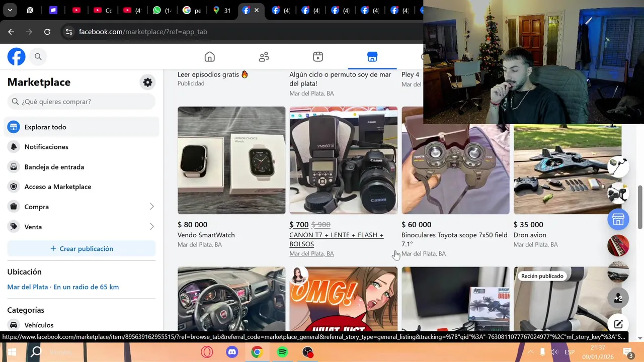Image resolution: width=644 pixels, height=362 pixels.
Task: Click the $ 60 000 price
Action: (x=416, y=225)
